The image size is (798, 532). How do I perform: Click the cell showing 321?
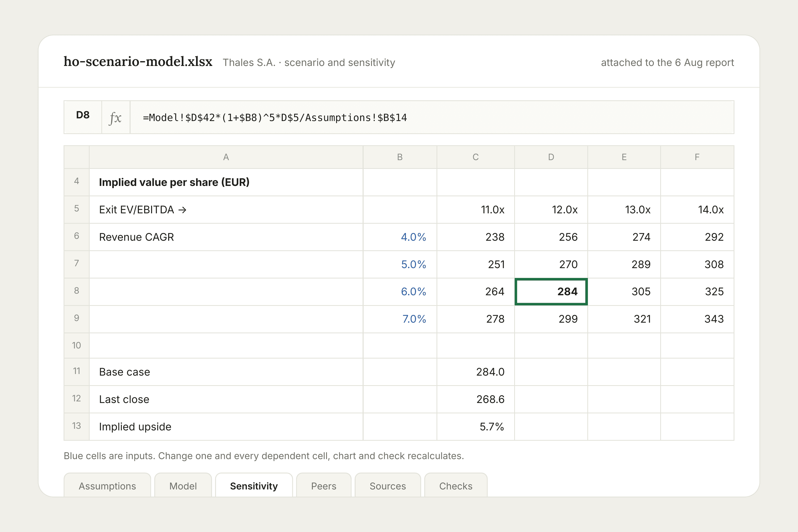(624, 319)
